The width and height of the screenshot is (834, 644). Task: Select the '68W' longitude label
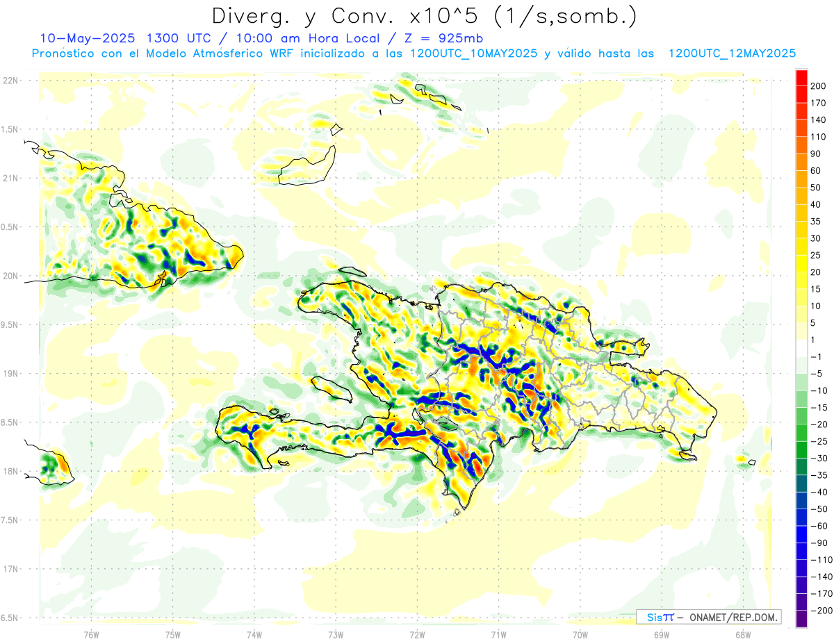743,635
